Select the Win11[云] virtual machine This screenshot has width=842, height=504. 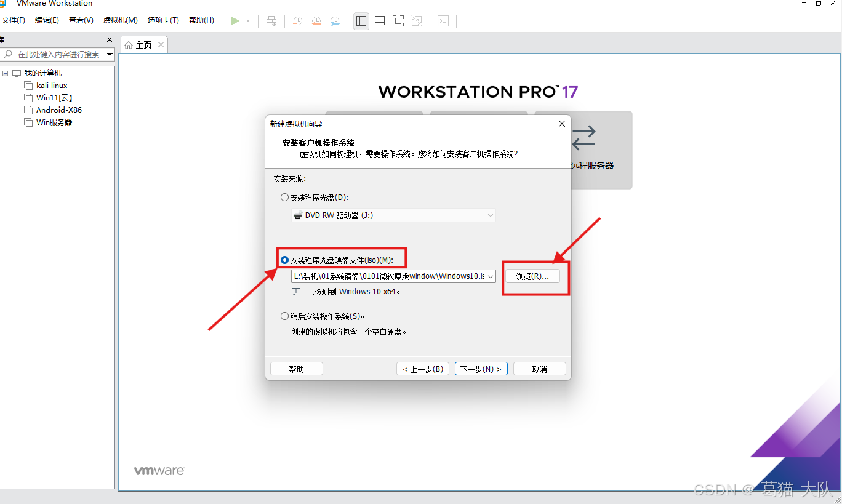coord(54,98)
